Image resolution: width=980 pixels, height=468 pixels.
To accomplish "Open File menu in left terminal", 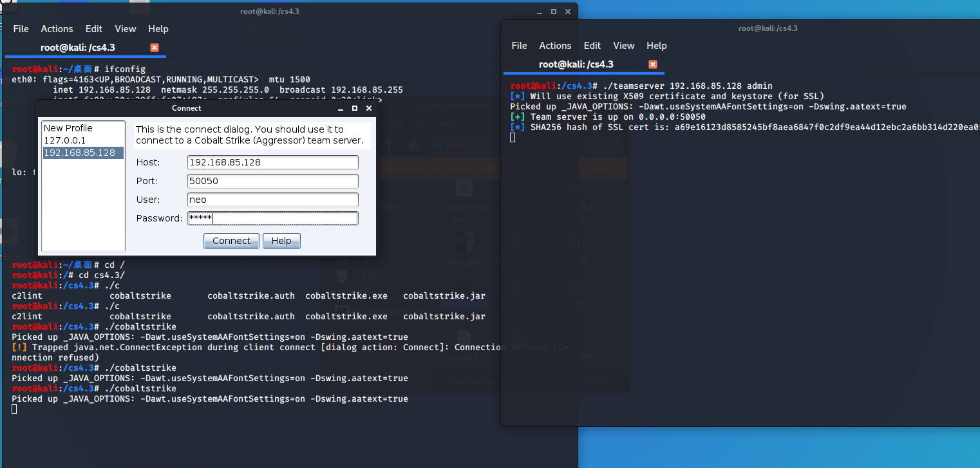I will click(21, 29).
